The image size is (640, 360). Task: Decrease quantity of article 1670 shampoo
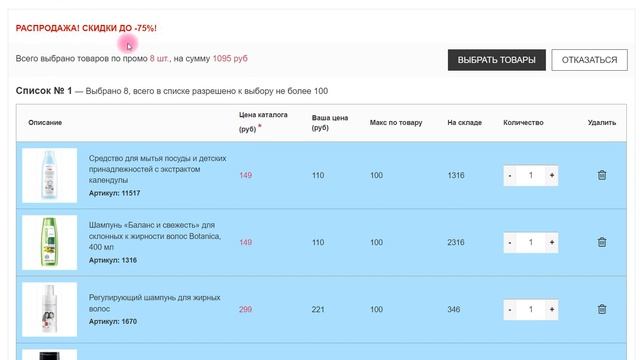tap(510, 309)
